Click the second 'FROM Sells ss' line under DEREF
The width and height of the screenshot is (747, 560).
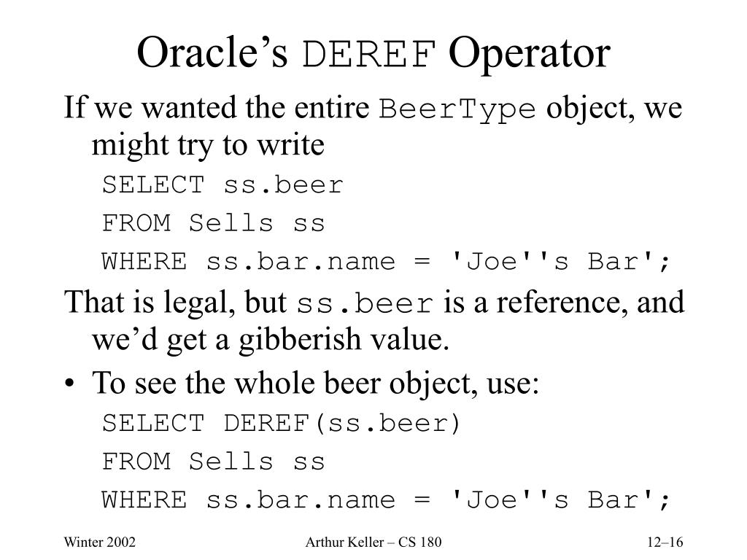214,462
